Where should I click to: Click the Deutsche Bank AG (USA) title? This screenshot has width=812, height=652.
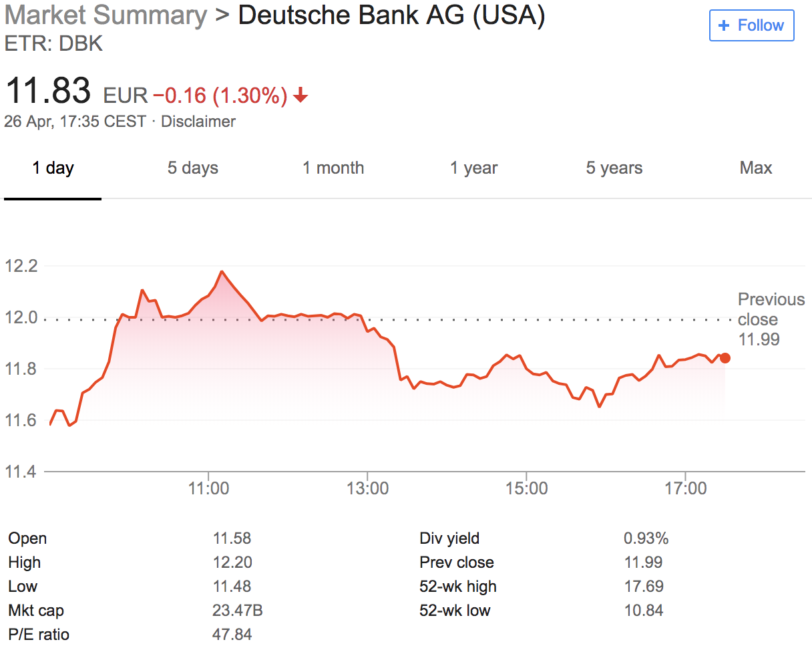click(x=391, y=15)
